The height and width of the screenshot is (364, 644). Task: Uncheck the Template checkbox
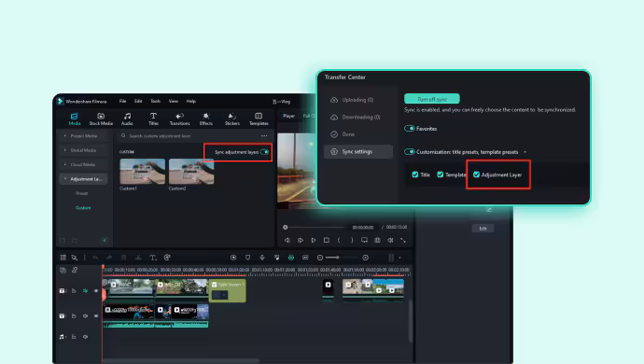(441, 175)
